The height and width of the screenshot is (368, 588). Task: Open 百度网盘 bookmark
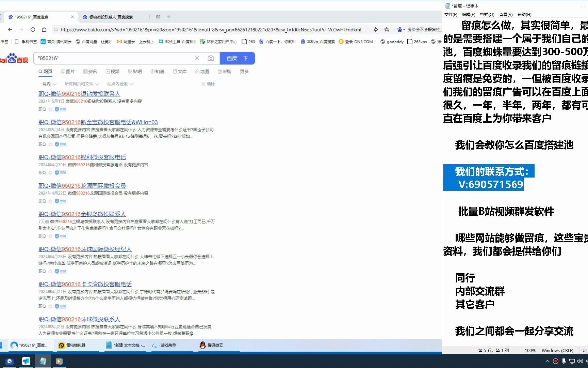coord(94,42)
